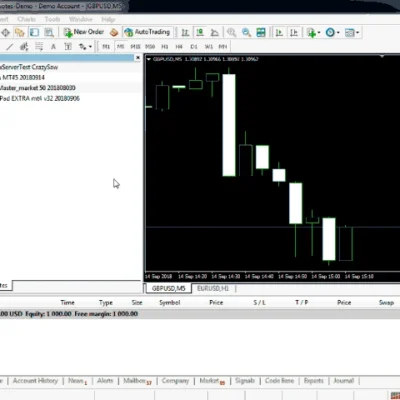Image resolution: width=400 pixels, height=400 pixels.
Task: Open the Help menu
Action: click(108, 19)
